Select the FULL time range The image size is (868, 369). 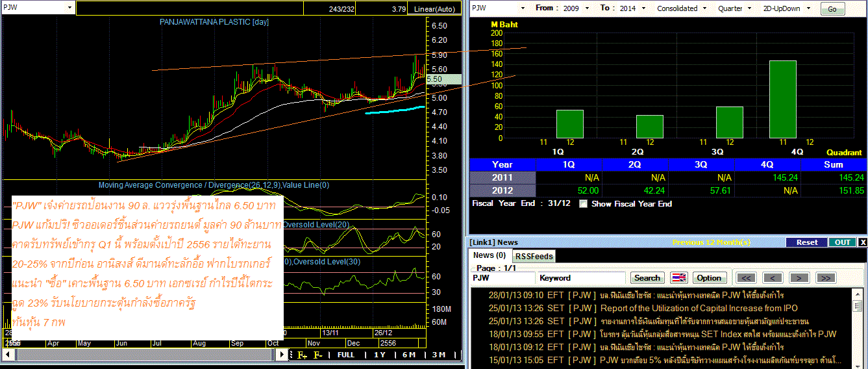pyautogui.click(x=346, y=355)
